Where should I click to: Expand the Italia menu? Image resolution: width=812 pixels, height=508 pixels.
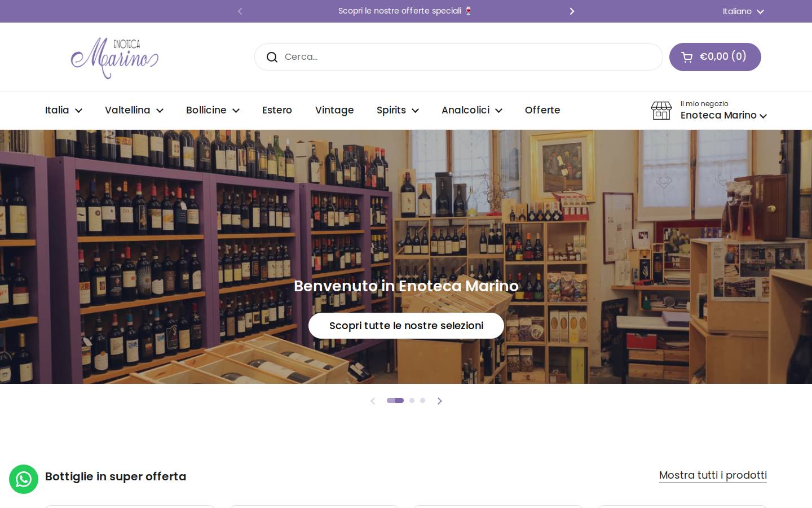click(64, 110)
